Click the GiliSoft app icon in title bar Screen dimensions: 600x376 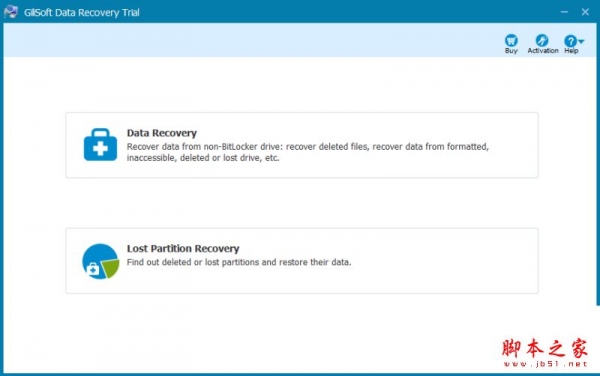point(11,12)
